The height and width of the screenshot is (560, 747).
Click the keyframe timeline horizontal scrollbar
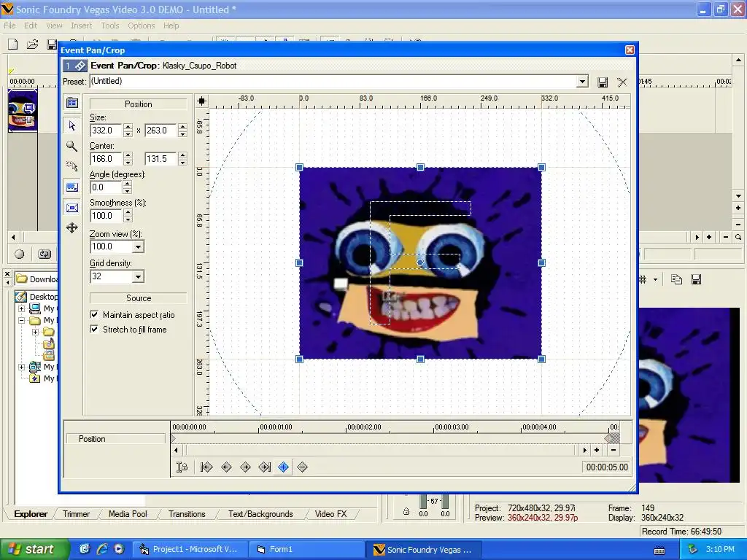(380, 450)
